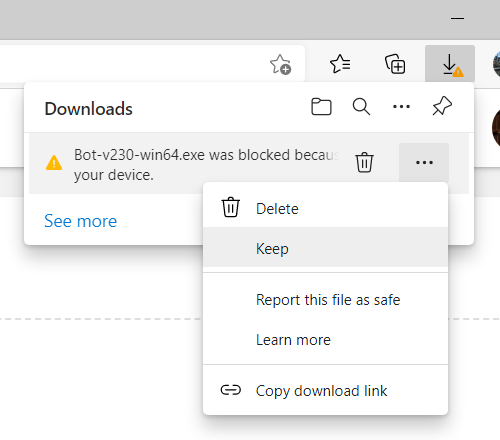Add this page to favorites star
This screenshot has height=440, width=500.
coord(280,64)
